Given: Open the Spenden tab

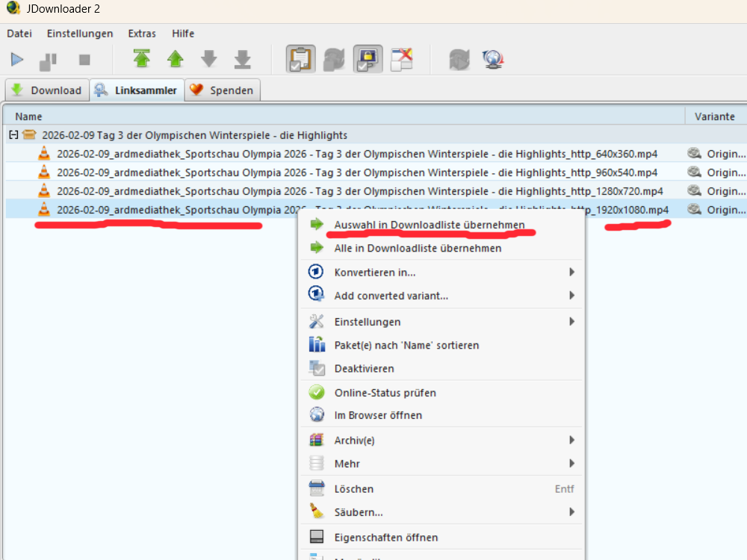Looking at the screenshot, I should pos(223,90).
